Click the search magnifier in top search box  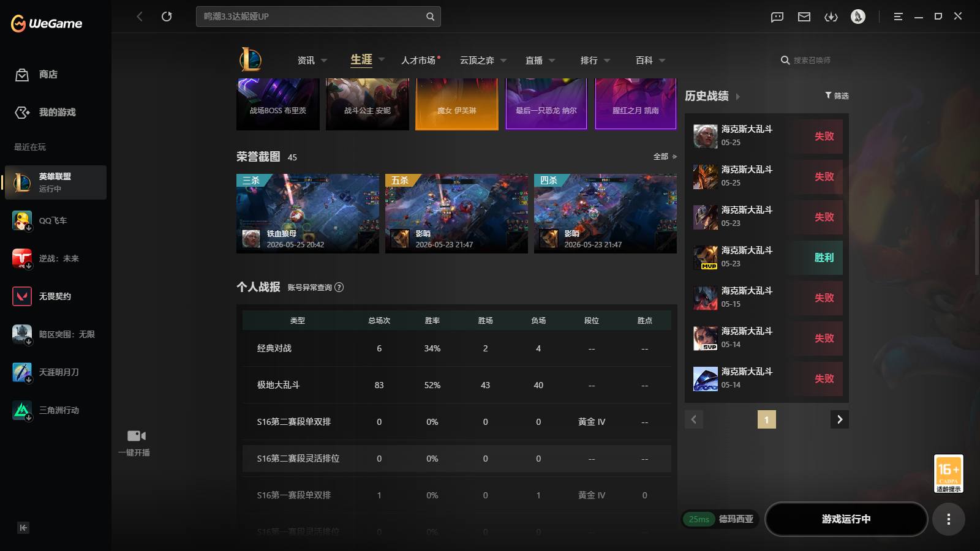coord(430,17)
